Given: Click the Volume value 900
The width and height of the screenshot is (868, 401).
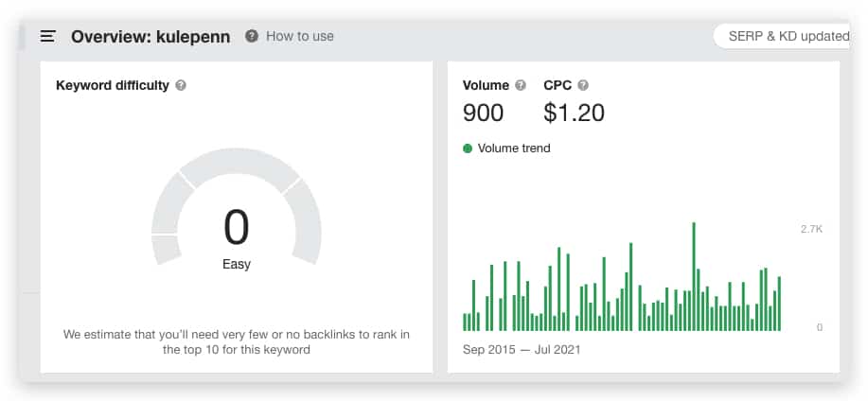Looking at the screenshot, I should (484, 113).
